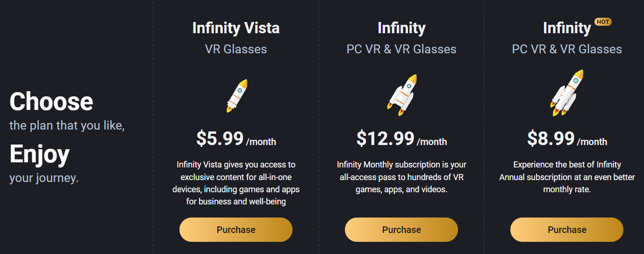Click "the plan that you like," text
The image size is (644, 254).
pyautogui.click(x=67, y=126)
